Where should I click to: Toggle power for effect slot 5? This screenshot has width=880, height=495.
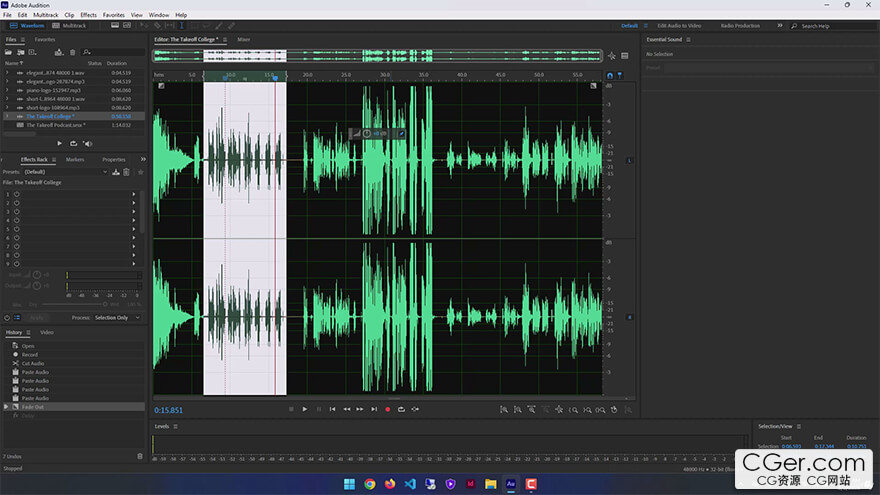(x=17, y=229)
